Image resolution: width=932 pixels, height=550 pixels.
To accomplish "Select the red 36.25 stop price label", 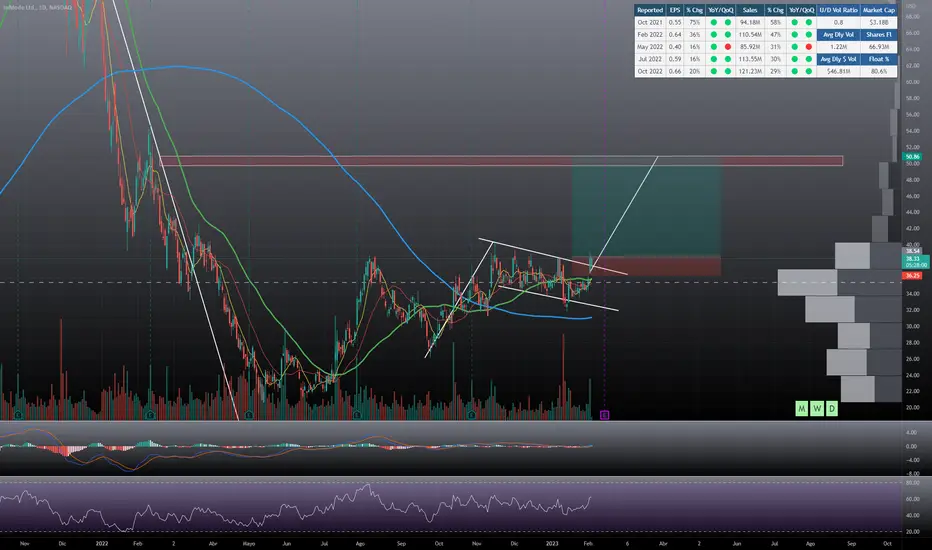I will [912, 275].
